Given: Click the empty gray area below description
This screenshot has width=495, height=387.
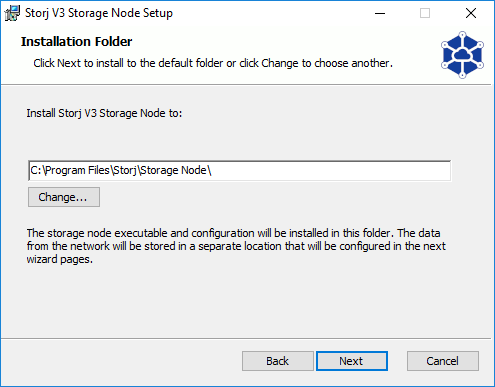Looking at the screenshot, I should click(247, 302).
